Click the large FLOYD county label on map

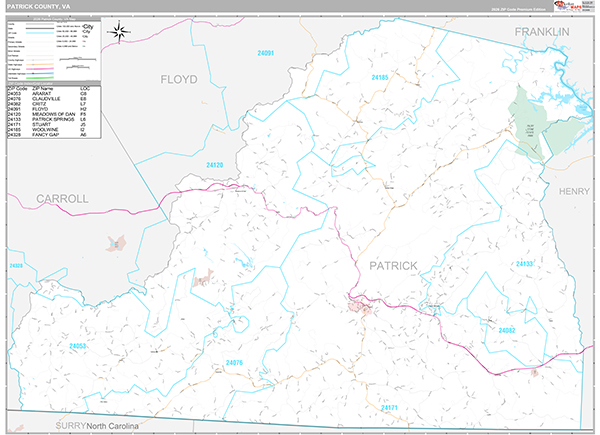(x=179, y=79)
